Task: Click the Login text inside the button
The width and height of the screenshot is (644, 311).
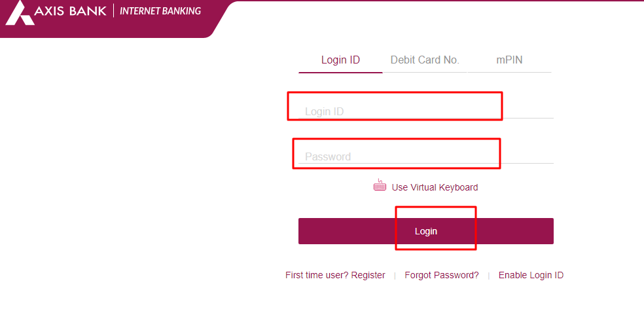Action: [426, 231]
